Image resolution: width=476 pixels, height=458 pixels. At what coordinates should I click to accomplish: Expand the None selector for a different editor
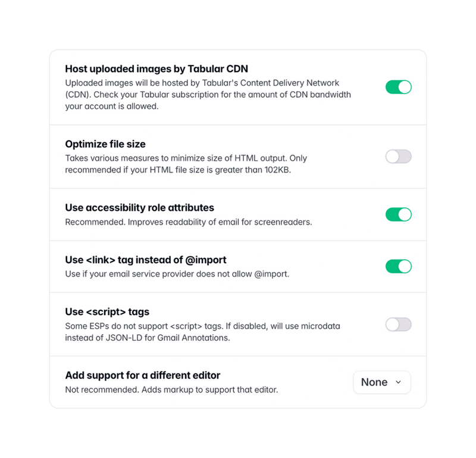click(x=381, y=382)
